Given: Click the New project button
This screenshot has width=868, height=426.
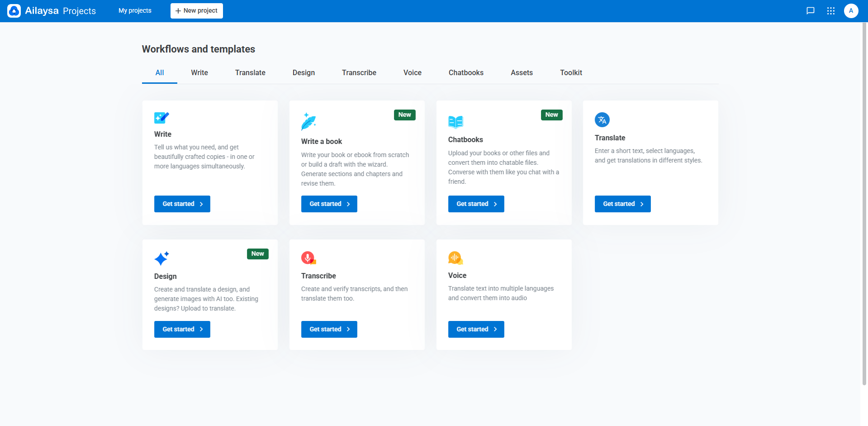Looking at the screenshot, I should pos(196,10).
